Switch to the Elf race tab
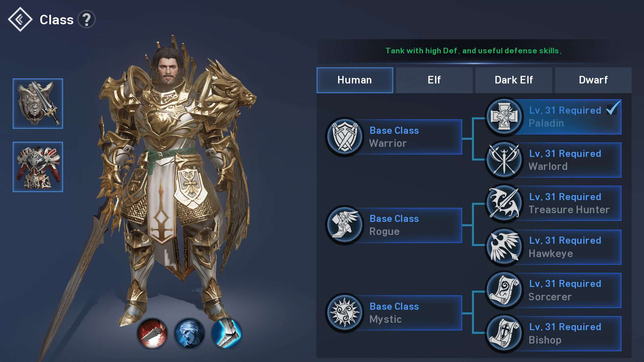644x362 pixels. coord(434,80)
